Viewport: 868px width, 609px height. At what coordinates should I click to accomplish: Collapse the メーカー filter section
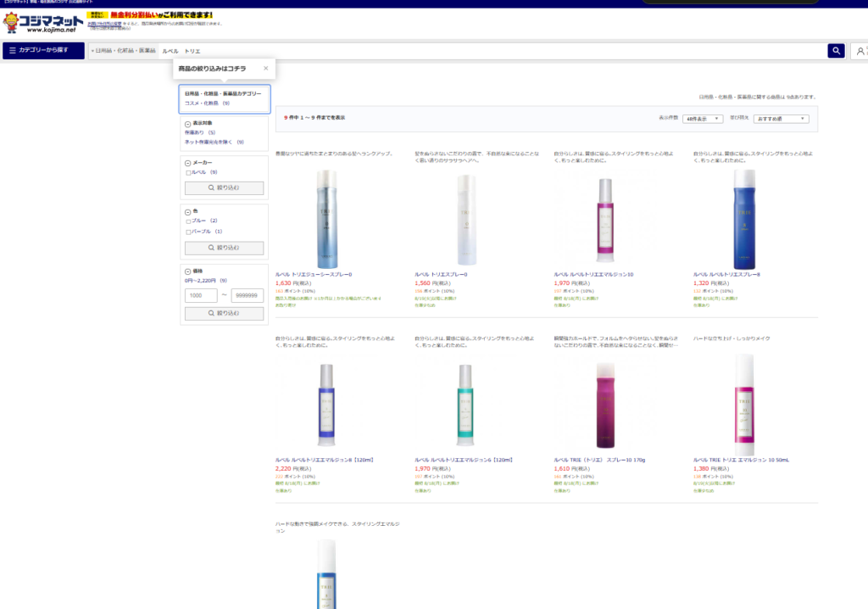187,163
